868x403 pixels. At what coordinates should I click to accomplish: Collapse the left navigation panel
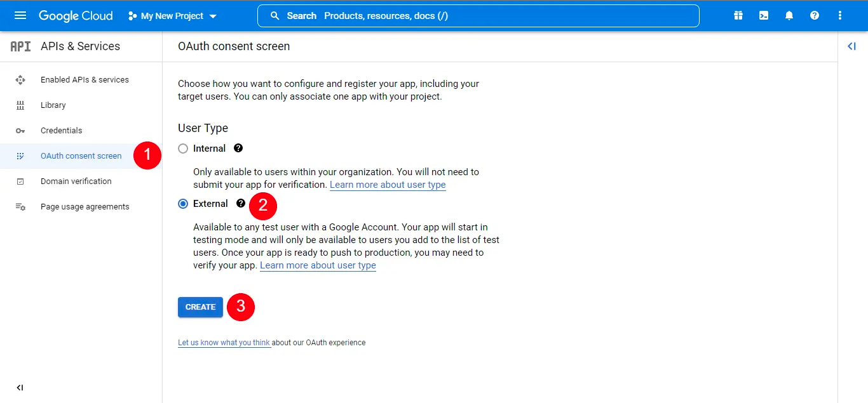coord(20,387)
